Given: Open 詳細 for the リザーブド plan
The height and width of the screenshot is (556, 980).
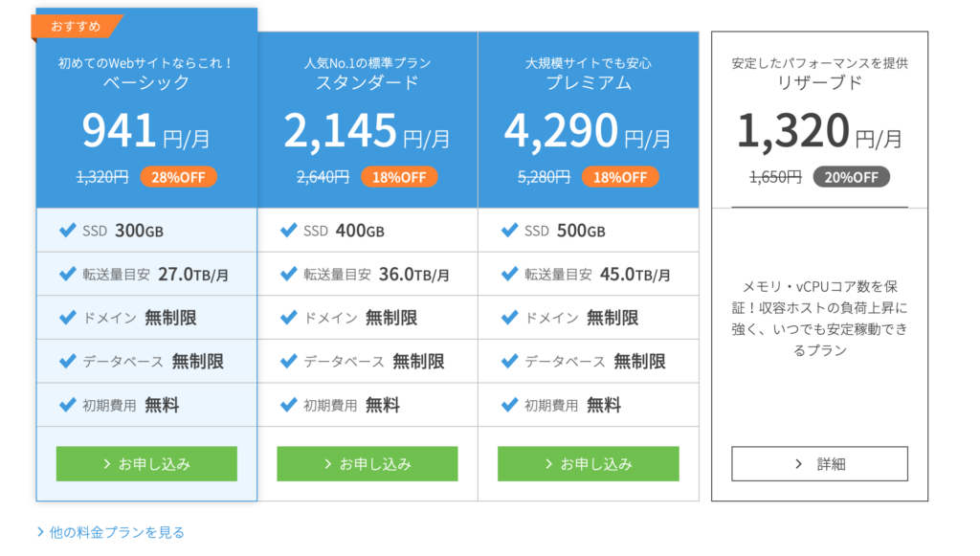Looking at the screenshot, I should coord(819,463).
